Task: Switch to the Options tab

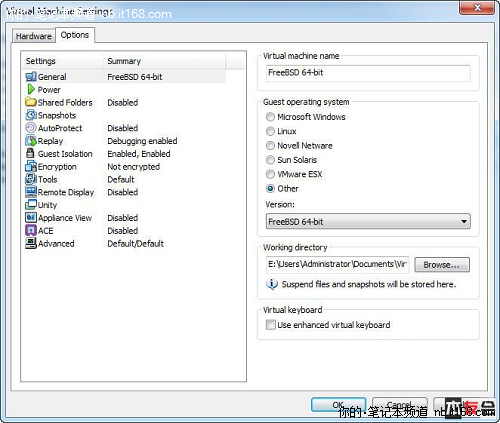Action: coord(75,35)
